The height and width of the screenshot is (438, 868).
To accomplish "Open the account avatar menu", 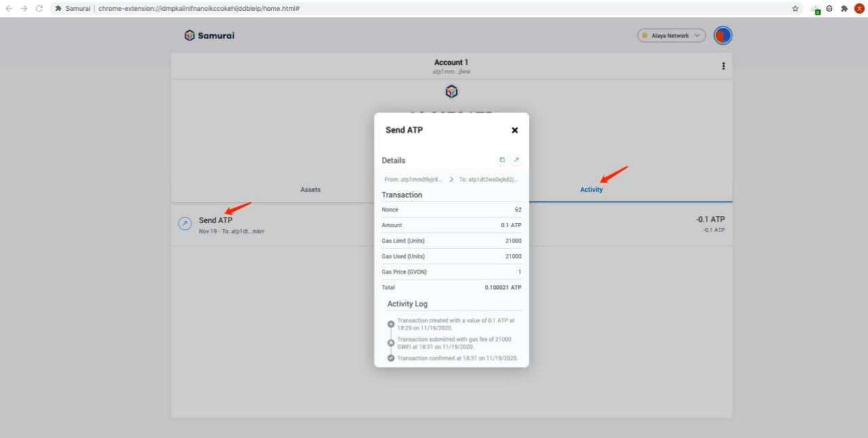I will (x=723, y=35).
